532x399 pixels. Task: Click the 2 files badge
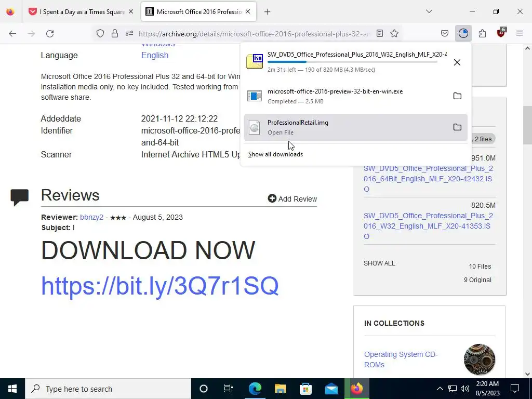click(x=483, y=139)
